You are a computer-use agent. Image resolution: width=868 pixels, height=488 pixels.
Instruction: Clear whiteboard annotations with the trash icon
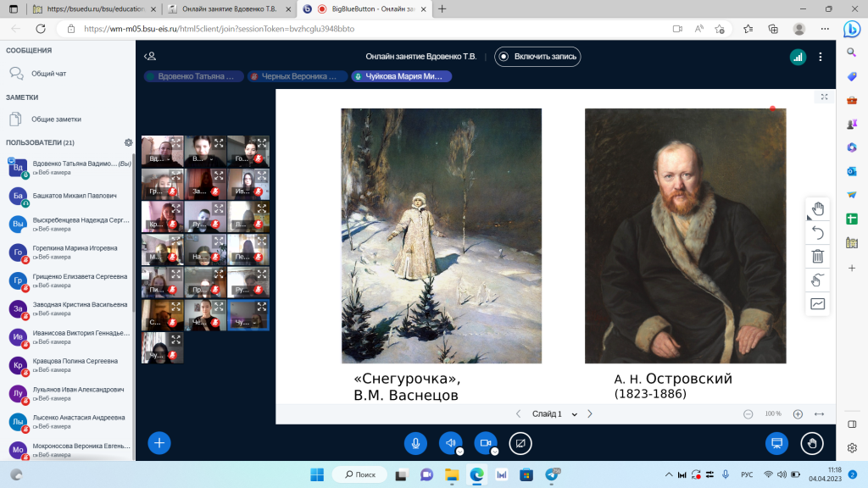(818, 256)
